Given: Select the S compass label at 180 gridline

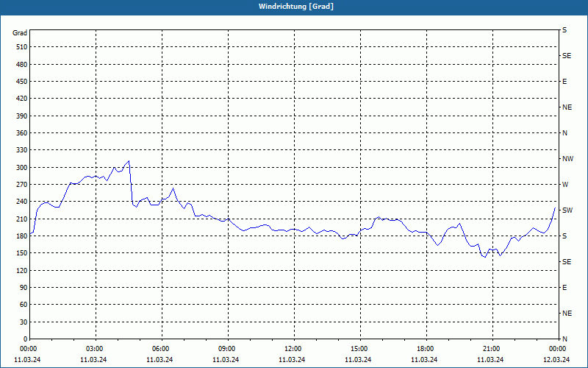Looking at the screenshot, I should pyautogui.click(x=564, y=236).
